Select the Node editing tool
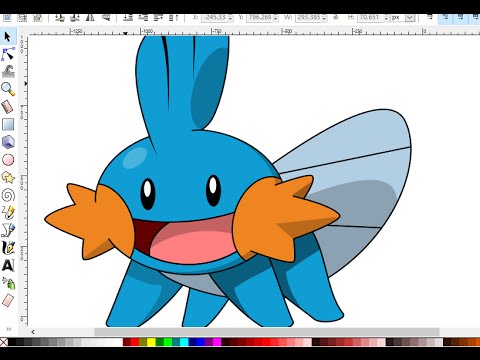 [x=8, y=54]
